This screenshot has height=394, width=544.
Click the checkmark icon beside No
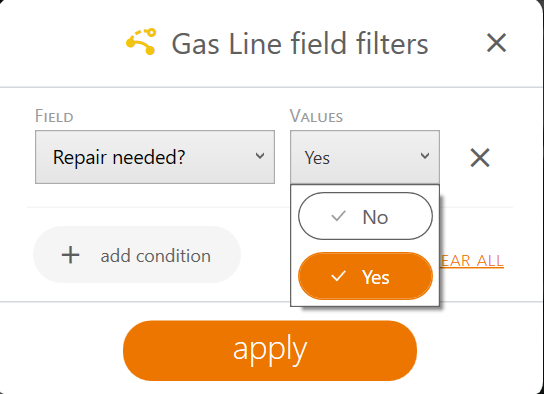[x=338, y=216]
